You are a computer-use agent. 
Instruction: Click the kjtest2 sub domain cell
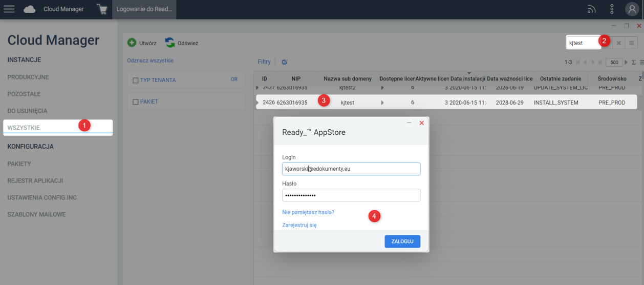click(x=347, y=88)
